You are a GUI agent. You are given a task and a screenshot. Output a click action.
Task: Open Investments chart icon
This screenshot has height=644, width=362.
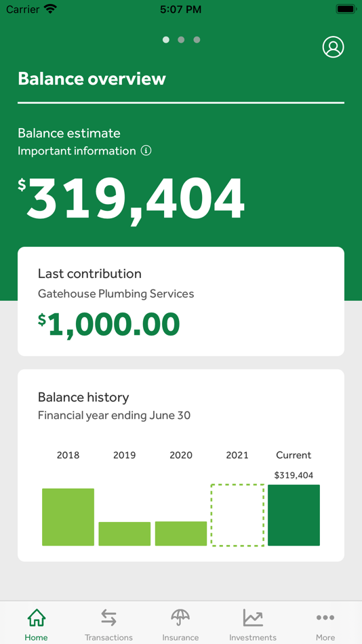pyautogui.click(x=253, y=618)
